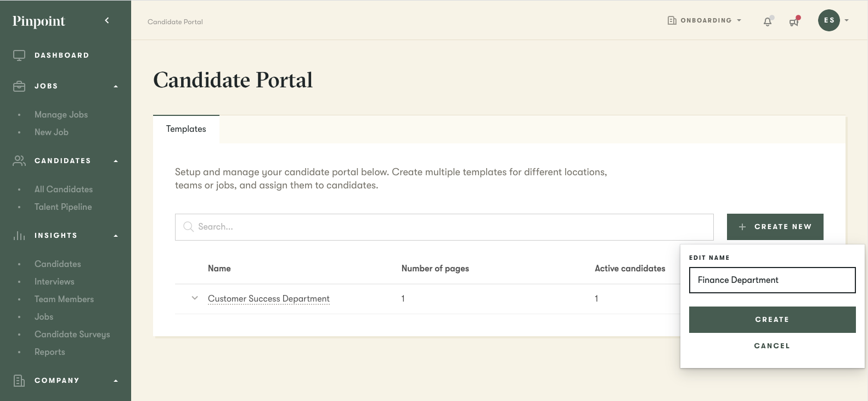Image resolution: width=868 pixels, height=401 pixels.
Task: Collapse the Jobs sidebar section
Action: (116, 86)
